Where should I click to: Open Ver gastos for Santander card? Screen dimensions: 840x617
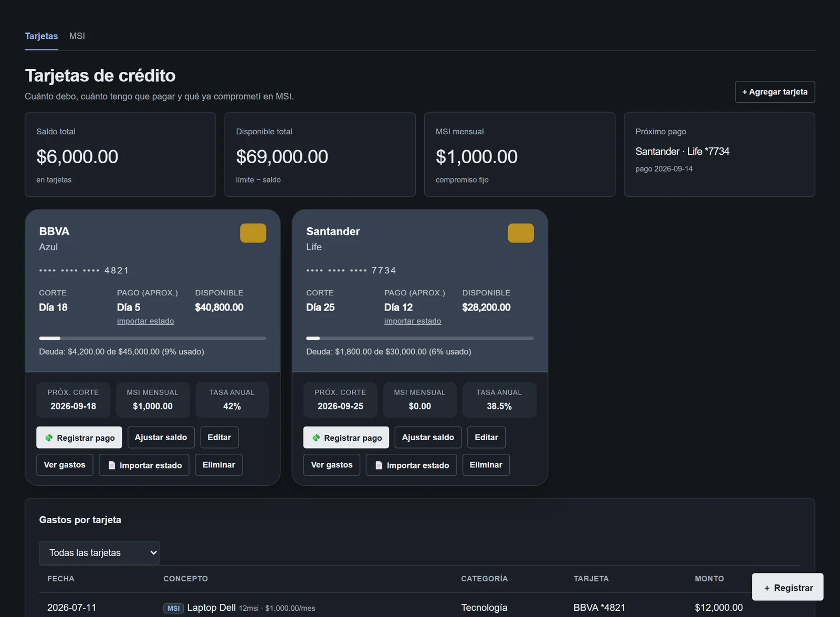click(x=332, y=465)
